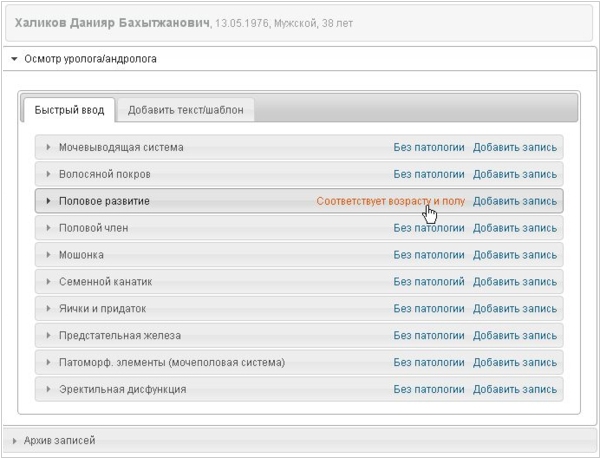This screenshot has height=458, width=600.
Task: Expand the Архив записей panel
Action: (15, 441)
